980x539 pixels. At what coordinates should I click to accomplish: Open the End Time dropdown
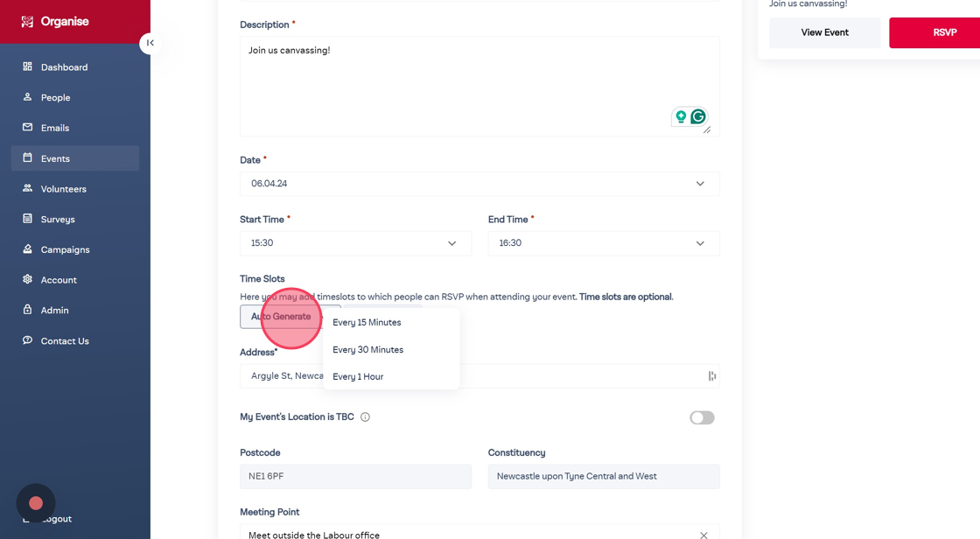tap(604, 243)
